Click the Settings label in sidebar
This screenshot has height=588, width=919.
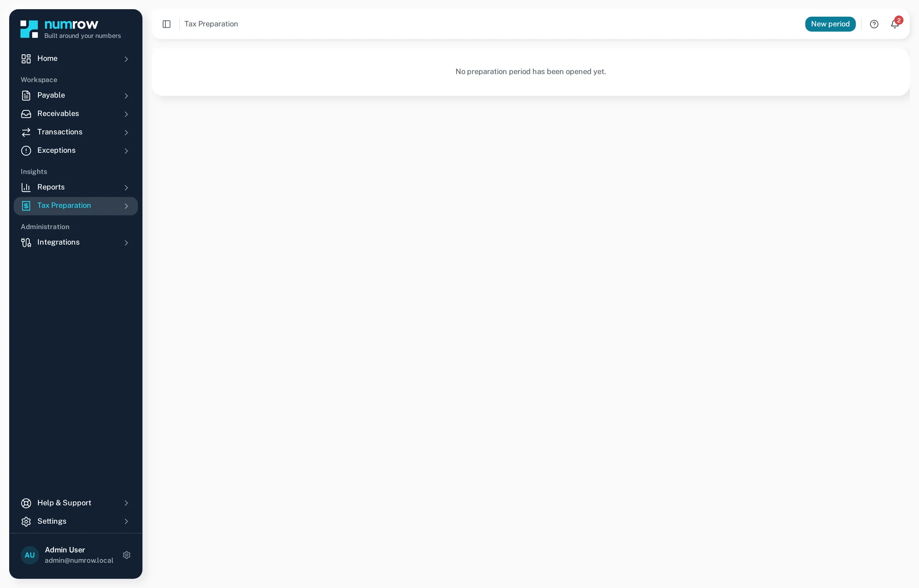tap(52, 521)
